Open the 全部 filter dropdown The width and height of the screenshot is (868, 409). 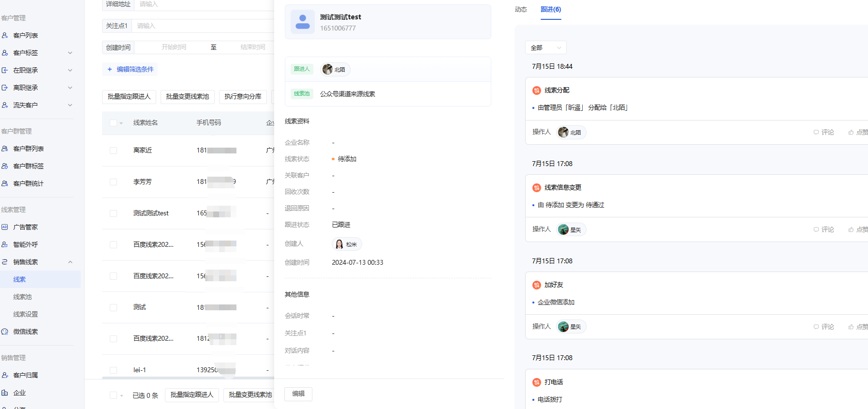pos(545,47)
